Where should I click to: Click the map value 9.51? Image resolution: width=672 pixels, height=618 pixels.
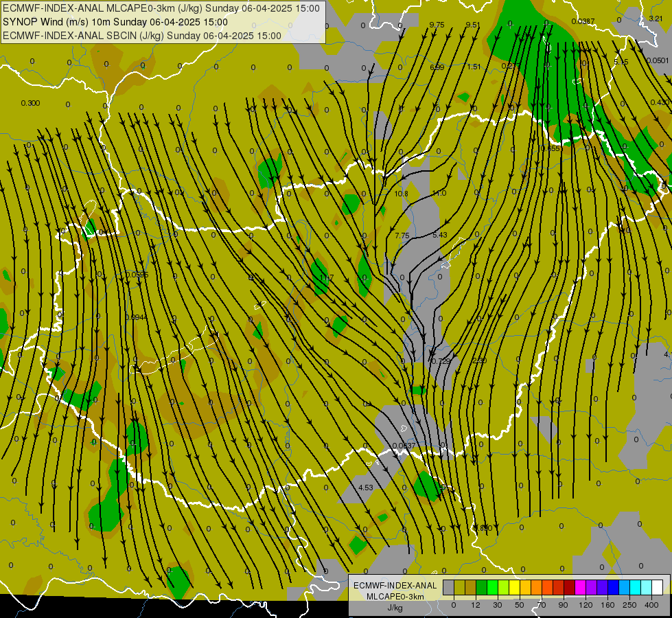tap(473, 25)
